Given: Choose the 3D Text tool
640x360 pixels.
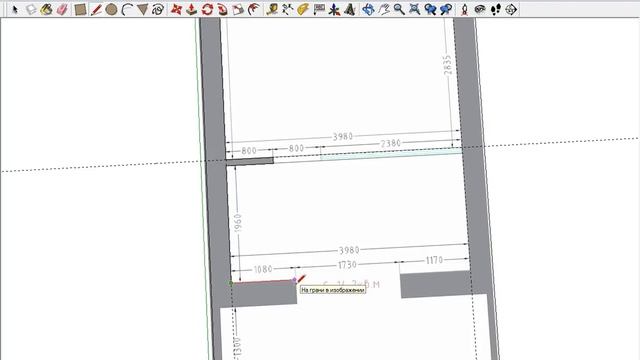Looking at the screenshot, I should tap(350, 9).
